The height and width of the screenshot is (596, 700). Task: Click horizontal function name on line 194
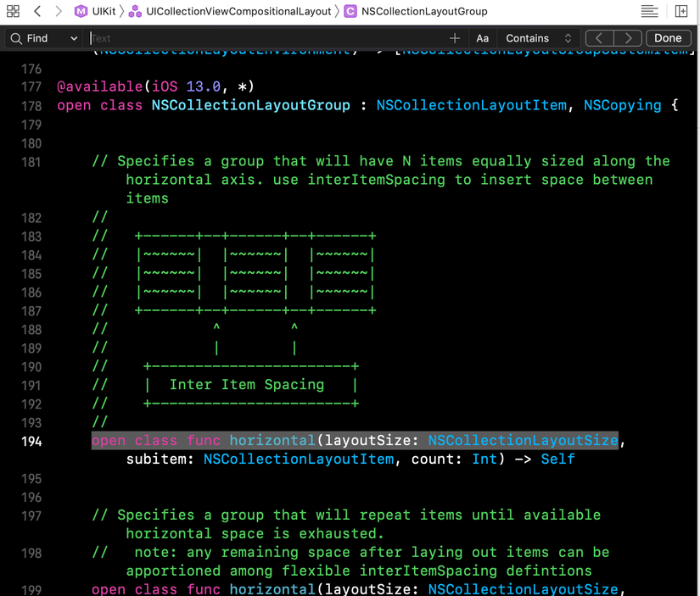[x=272, y=441]
